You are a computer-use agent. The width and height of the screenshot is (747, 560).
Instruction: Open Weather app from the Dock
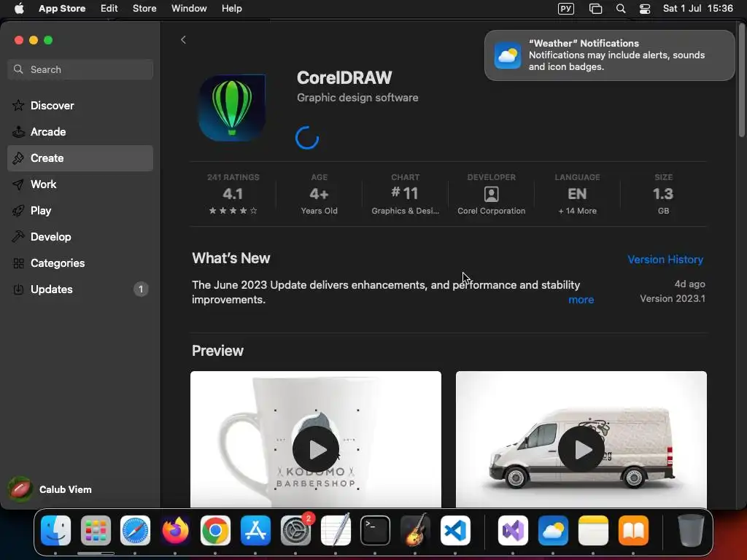click(553, 531)
